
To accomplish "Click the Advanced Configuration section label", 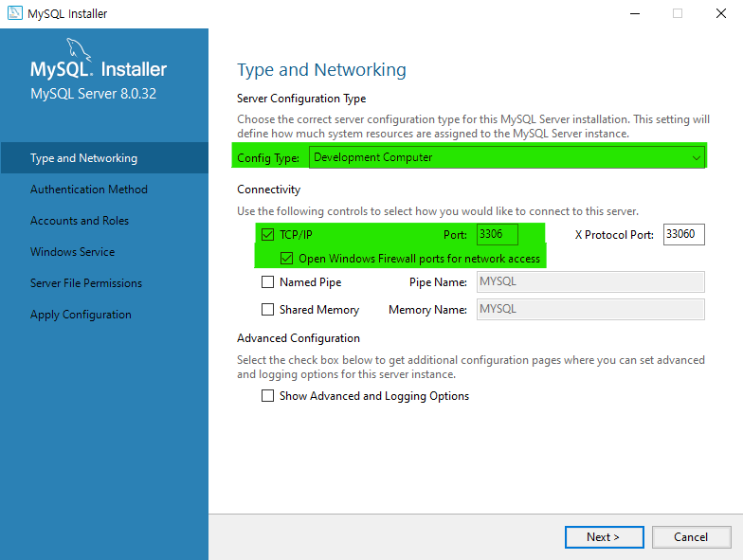I will (x=299, y=337).
